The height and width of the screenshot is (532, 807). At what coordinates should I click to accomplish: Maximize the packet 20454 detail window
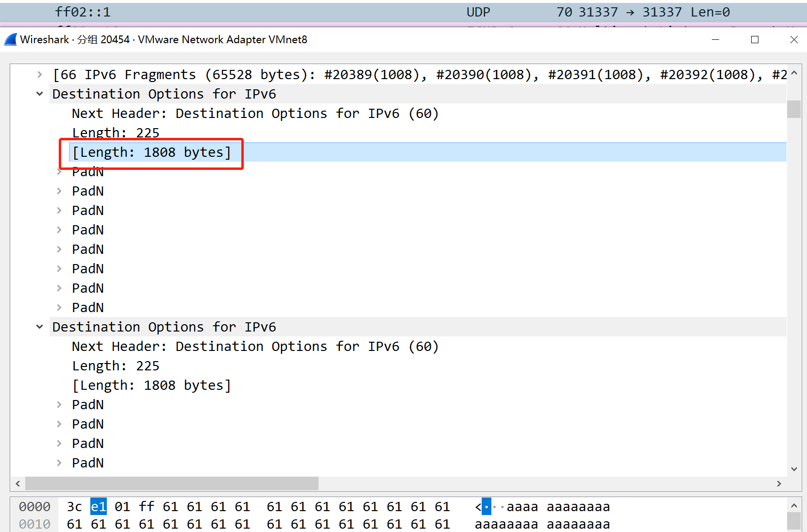coord(755,40)
